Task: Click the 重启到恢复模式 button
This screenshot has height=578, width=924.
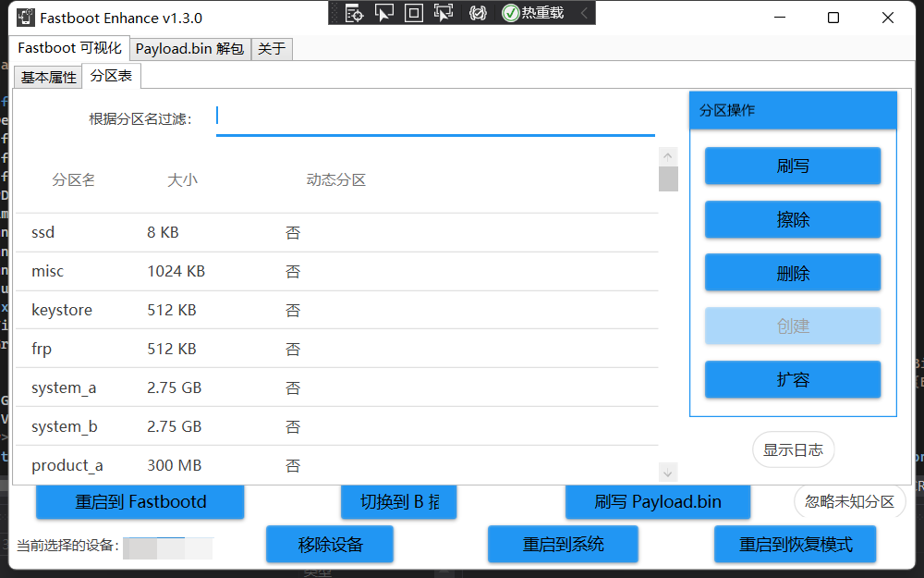Action: coord(796,545)
